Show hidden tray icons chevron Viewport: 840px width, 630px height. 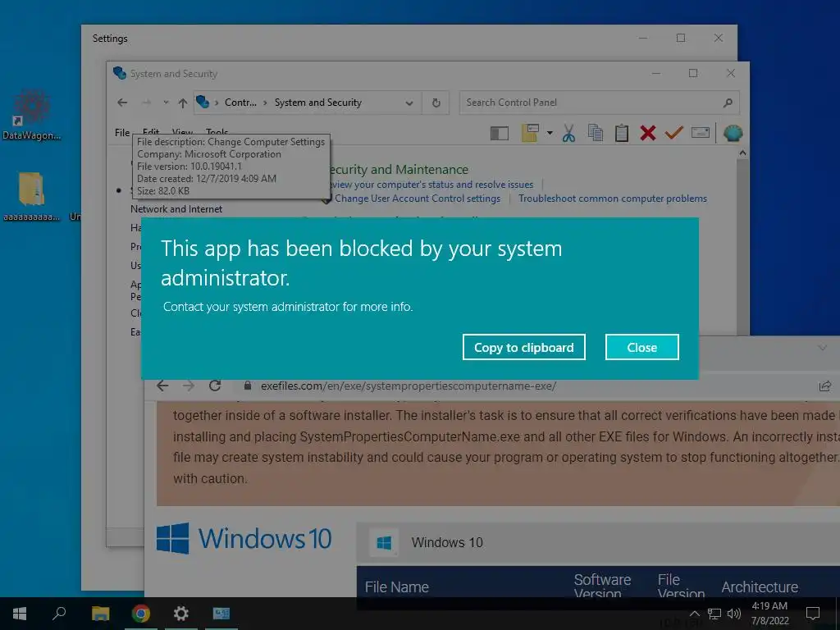coord(694,614)
